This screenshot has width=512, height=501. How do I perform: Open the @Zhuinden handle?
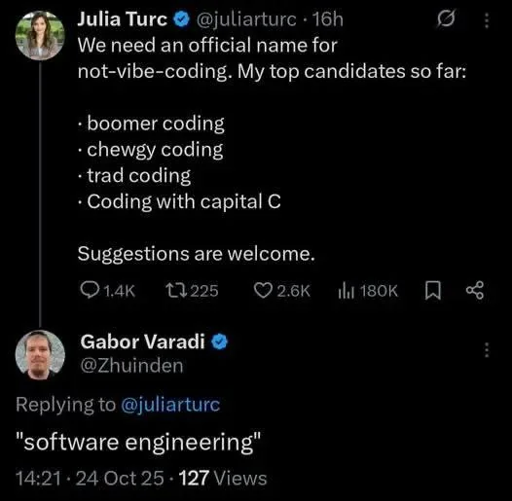click(132, 365)
